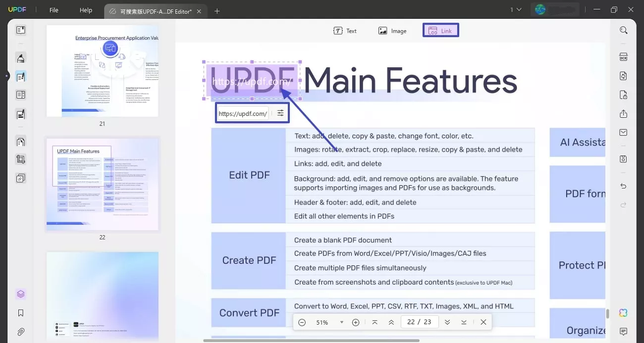Open the Protect PDF lock icon
This screenshot has width=644, height=343.
click(x=623, y=95)
